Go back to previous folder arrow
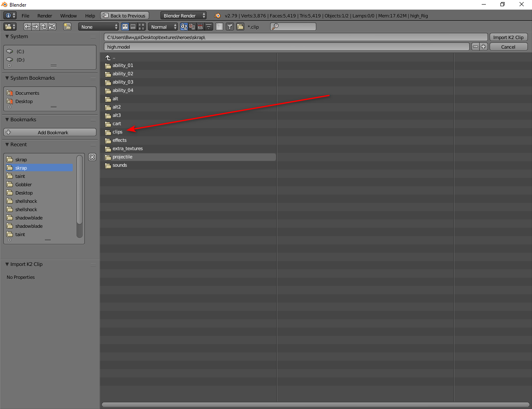Viewport: 532px width, 409px height. pyautogui.click(x=27, y=27)
